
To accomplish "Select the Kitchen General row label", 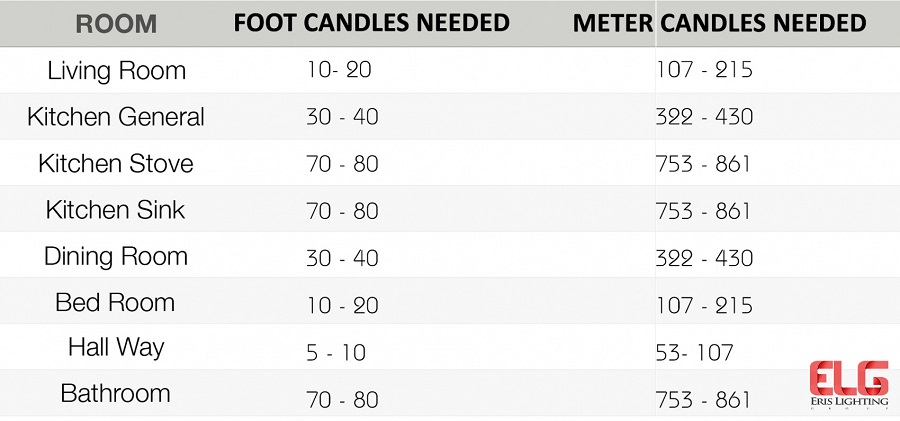I will 115,117.
